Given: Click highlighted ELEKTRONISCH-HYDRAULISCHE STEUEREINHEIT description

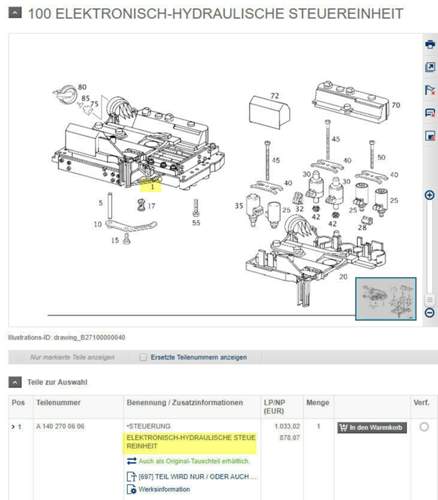Looking at the screenshot, I should point(191,442).
